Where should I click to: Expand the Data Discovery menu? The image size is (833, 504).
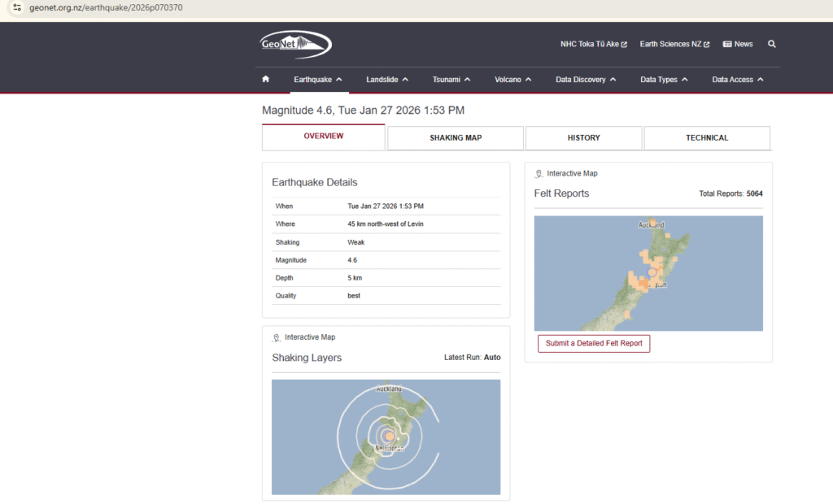pos(586,80)
